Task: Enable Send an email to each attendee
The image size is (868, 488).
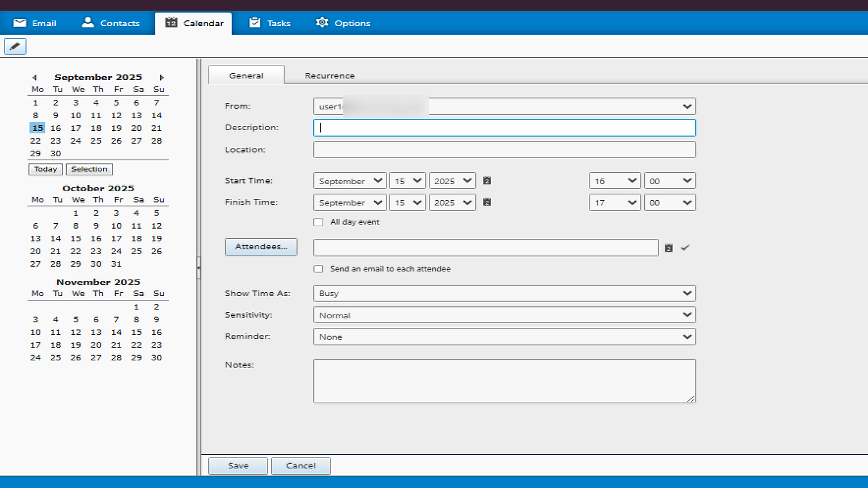Action: tap(318, 269)
